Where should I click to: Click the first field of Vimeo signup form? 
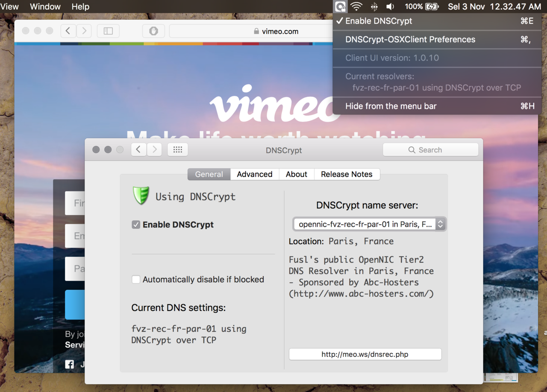[75, 203]
